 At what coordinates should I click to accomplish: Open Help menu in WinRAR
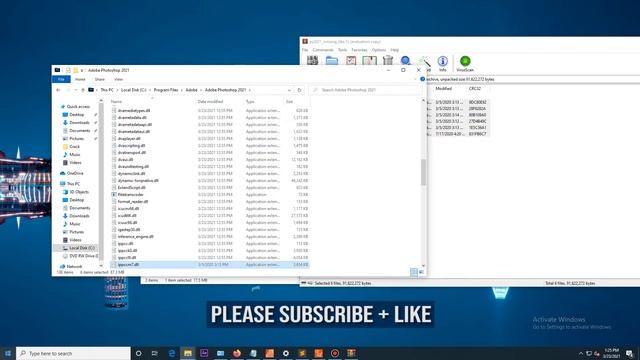(x=394, y=50)
